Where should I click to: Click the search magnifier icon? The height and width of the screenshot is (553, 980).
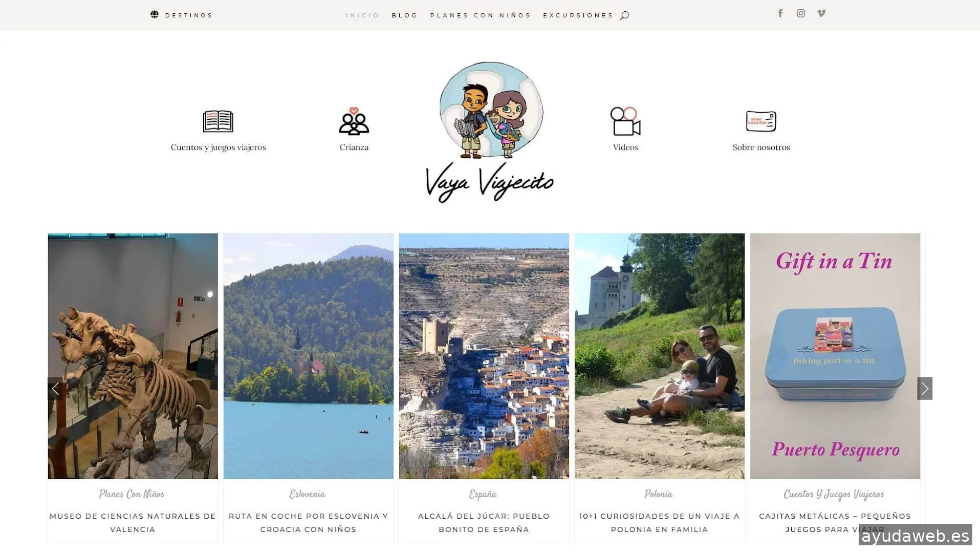point(624,15)
